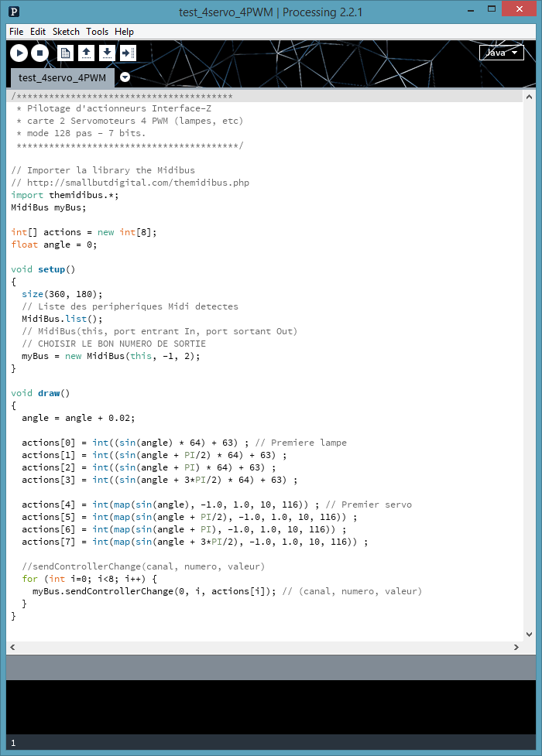Image resolution: width=542 pixels, height=756 pixels.
Task: Select the test_4servo_4PWM tab
Action: click(62, 77)
